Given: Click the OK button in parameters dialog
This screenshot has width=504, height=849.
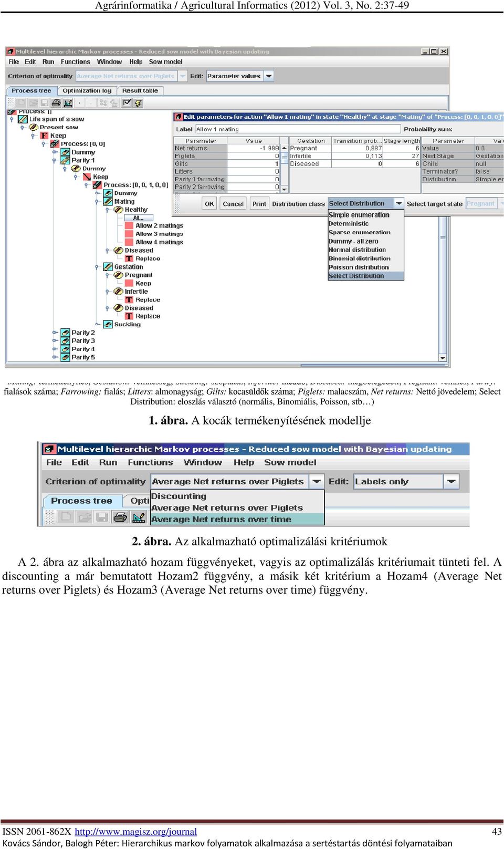Looking at the screenshot, I should click(209, 204).
